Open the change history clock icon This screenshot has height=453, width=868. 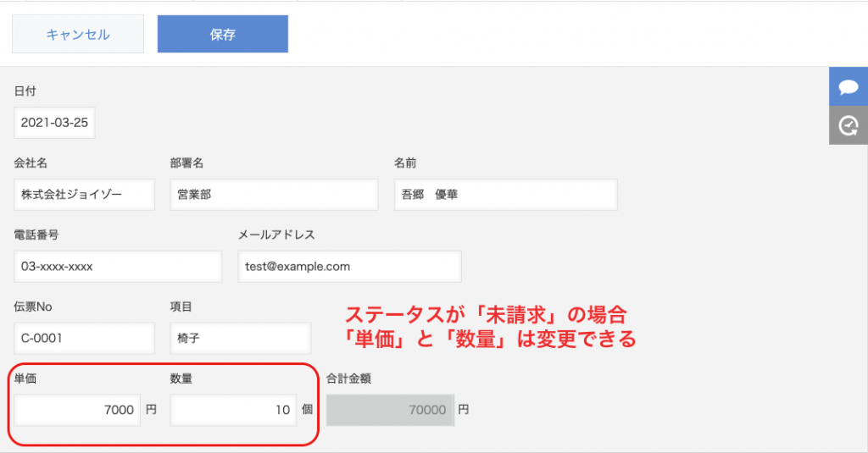[x=848, y=125]
